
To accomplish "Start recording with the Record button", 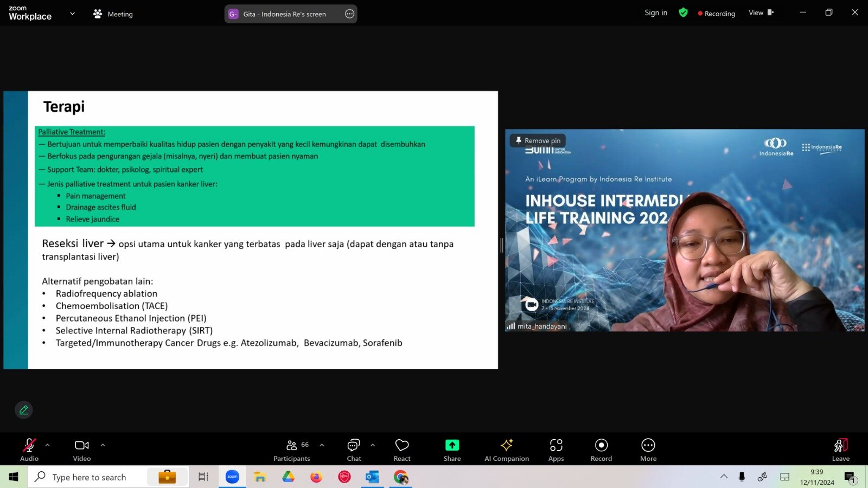I will [601, 450].
